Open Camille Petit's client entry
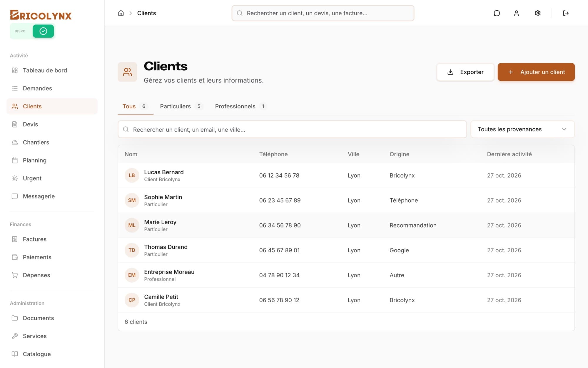The width and height of the screenshot is (588, 368). point(346,300)
